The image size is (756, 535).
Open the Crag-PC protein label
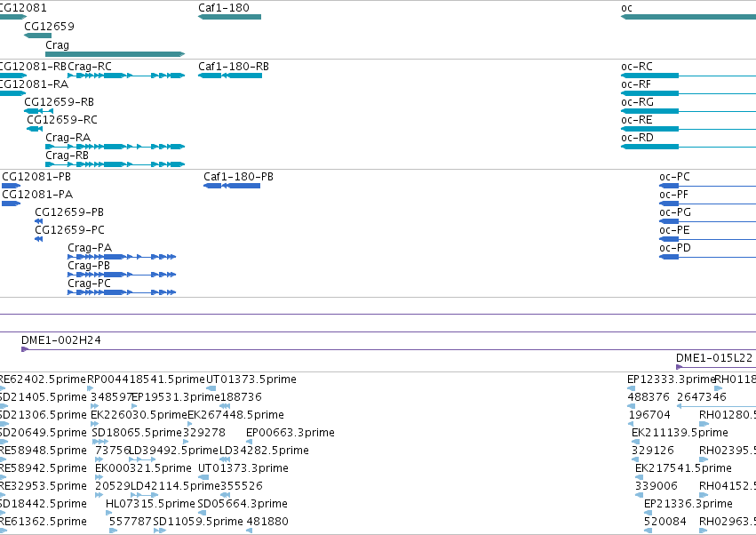click(x=89, y=283)
